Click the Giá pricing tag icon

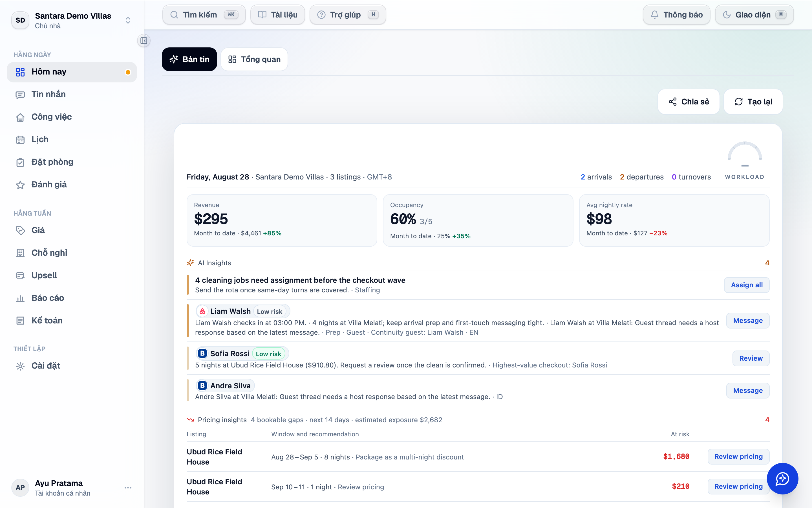click(x=21, y=230)
